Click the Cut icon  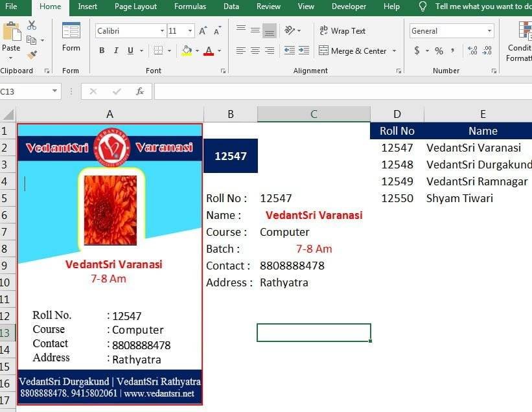(x=30, y=24)
